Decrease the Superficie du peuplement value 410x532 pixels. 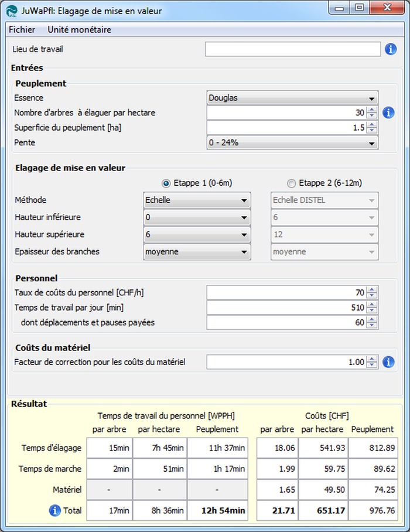coord(372,130)
